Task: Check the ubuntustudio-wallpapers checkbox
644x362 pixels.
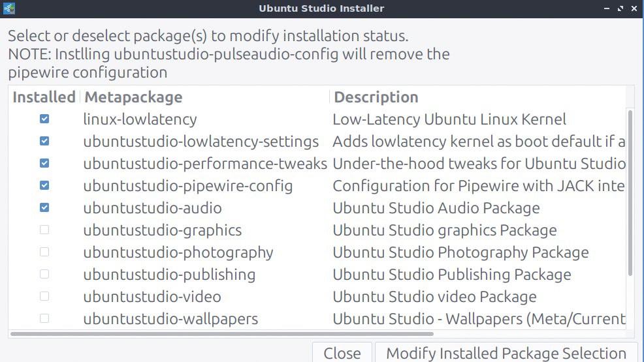Action: tap(44, 318)
